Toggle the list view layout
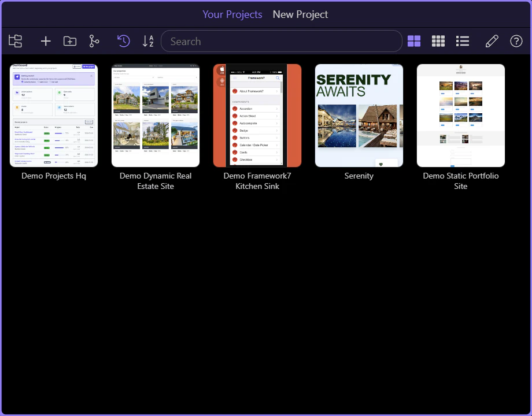This screenshot has width=532, height=416. point(463,41)
